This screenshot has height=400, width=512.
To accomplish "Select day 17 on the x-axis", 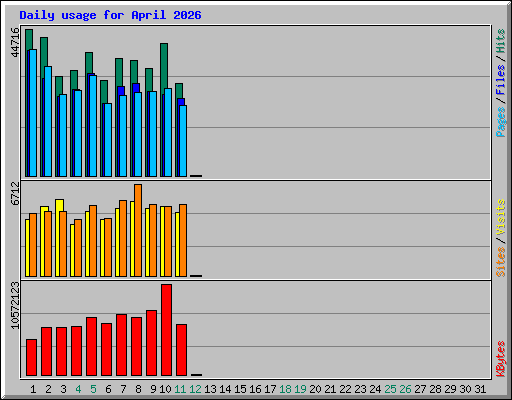I will pyautogui.click(x=270, y=389).
